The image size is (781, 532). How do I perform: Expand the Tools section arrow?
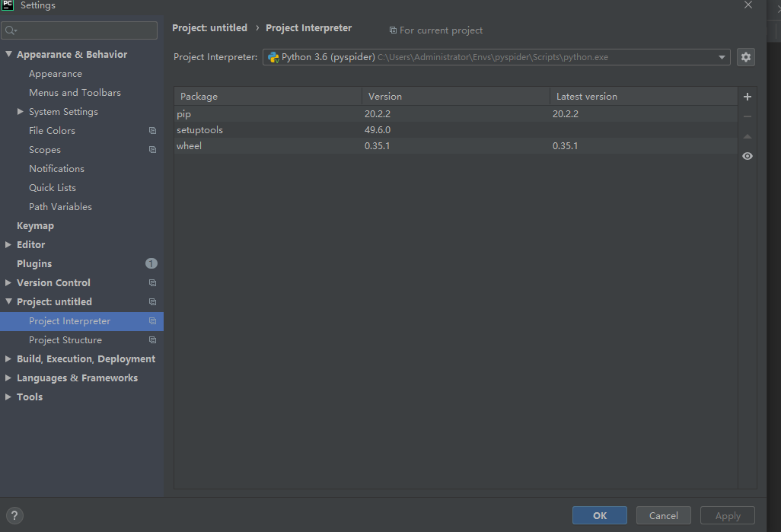pos(8,397)
